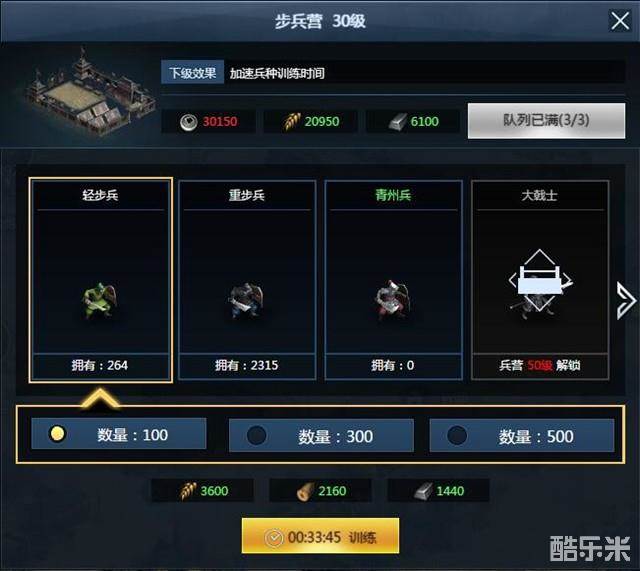The width and height of the screenshot is (640, 571).
Task: Click the wood log icon beside 2160
Action: pos(306,491)
